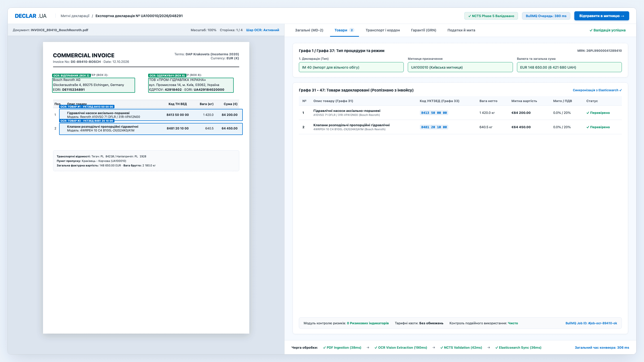Toggle Шар OCR: Активний layer

pyautogui.click(x=262, y=30)
